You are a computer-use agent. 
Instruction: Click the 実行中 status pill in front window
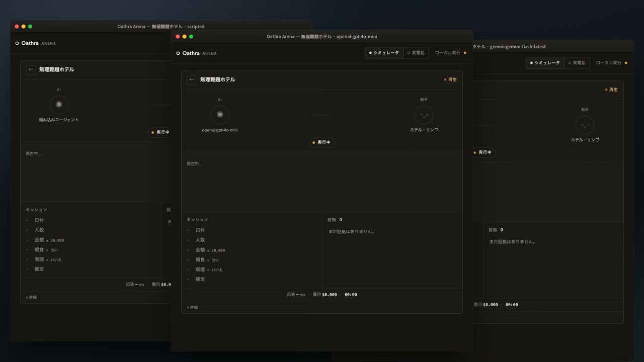322,142
